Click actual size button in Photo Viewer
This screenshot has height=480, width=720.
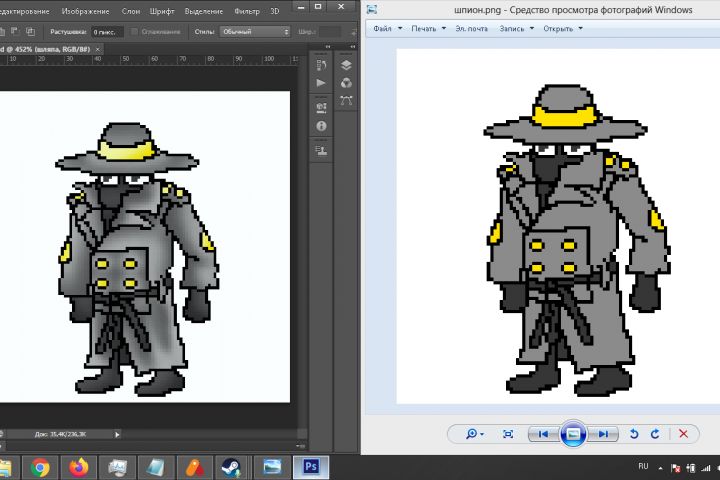[508, 434]
